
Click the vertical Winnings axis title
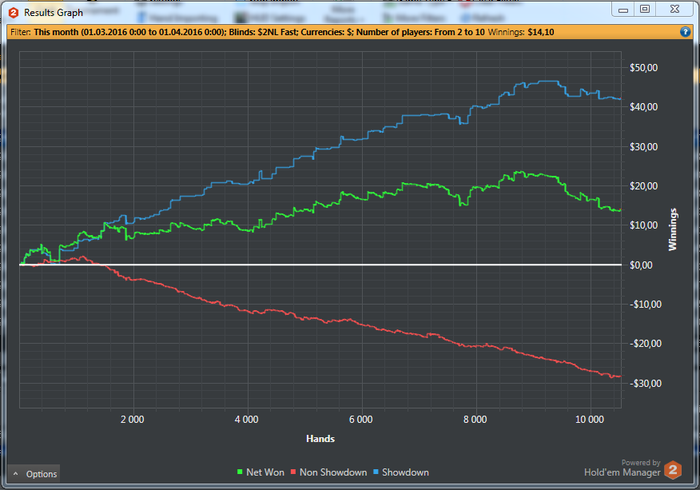672,229
